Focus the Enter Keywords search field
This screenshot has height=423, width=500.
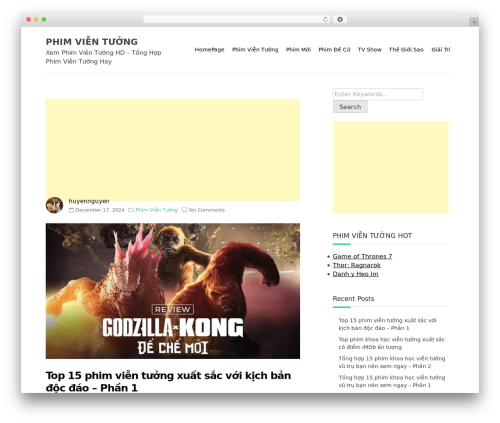pyautogui.click(x=378, y=94)
